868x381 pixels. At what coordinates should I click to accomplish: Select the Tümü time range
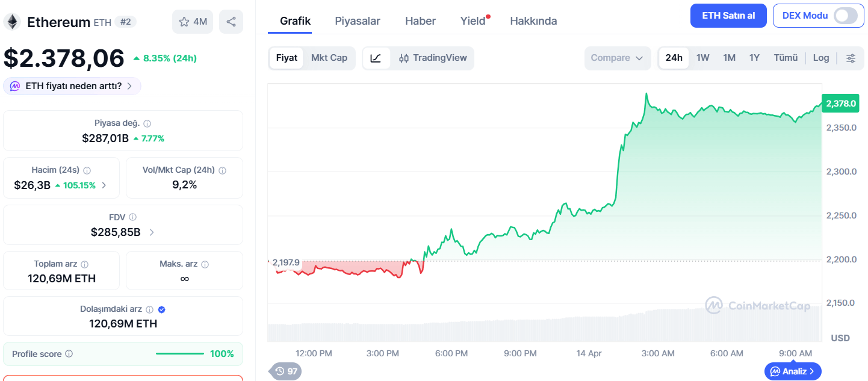click(786, 58)
